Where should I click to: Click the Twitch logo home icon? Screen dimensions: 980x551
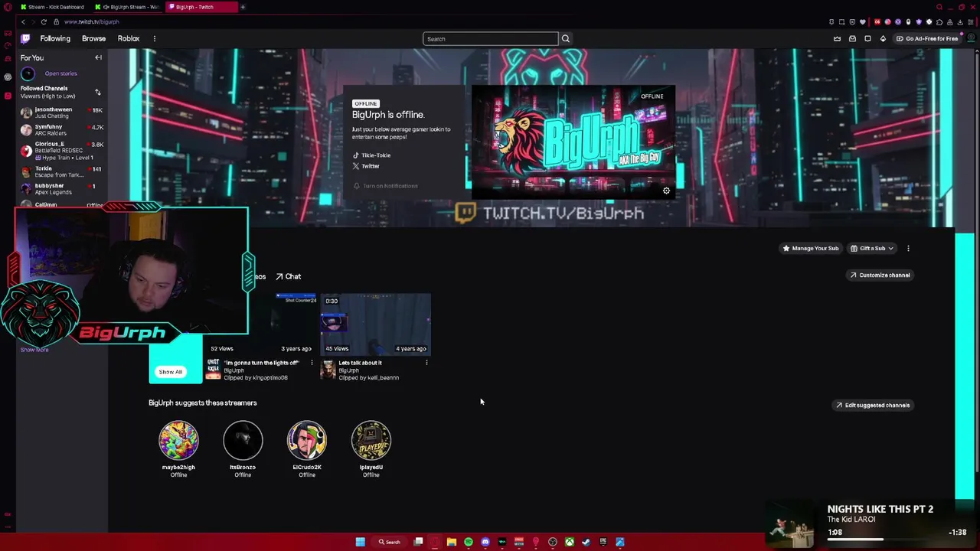pyautogui.click(x=25, y=38)
